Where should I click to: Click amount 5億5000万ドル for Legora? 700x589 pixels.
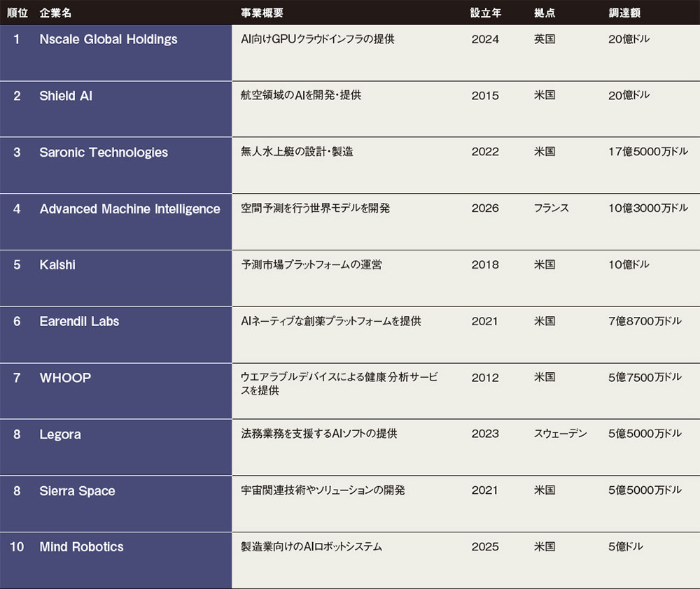point(645,434)
